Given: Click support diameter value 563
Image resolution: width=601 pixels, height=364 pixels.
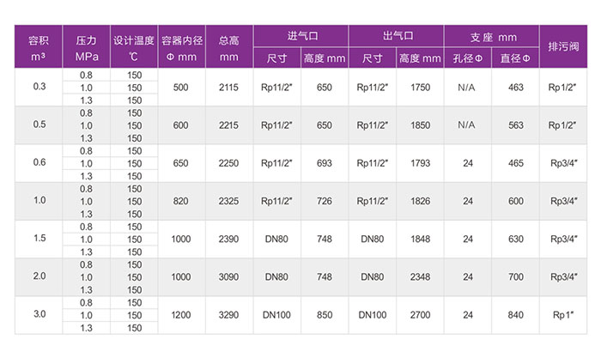Looking at the screenshot, I should 516,125.
